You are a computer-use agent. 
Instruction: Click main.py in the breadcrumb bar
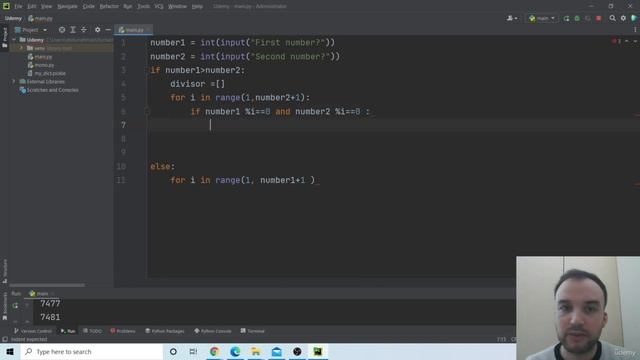click(x=40, y=18)
